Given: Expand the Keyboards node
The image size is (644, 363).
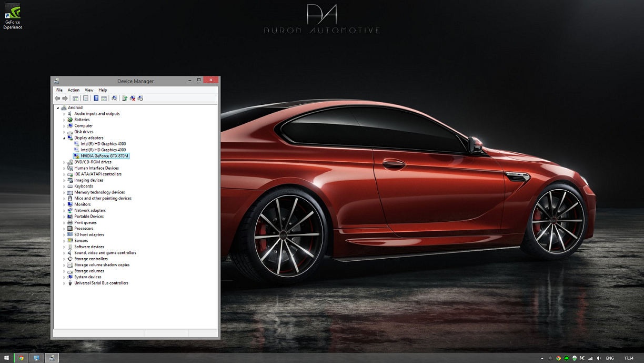Looking at the screenshot, I should tap(64, 187).
